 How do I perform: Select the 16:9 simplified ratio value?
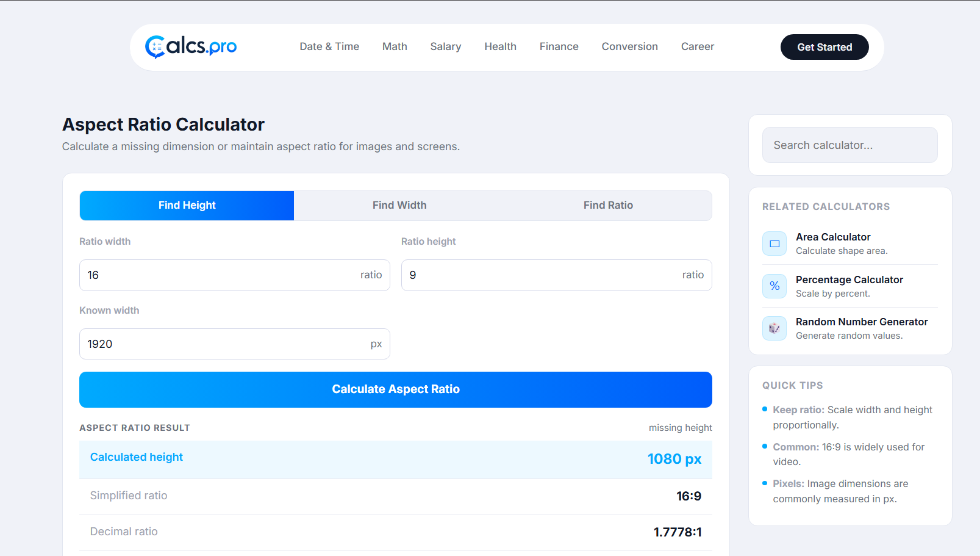coord(689,496)
